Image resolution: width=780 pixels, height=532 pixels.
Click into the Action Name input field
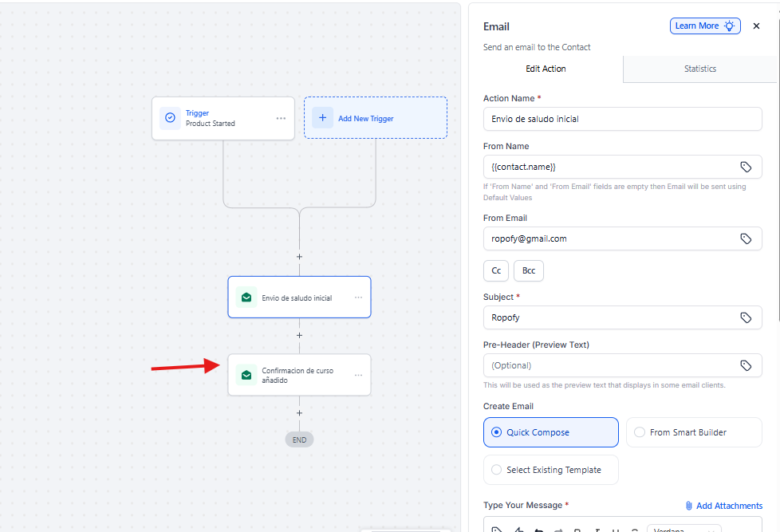(x=622, y=119)
